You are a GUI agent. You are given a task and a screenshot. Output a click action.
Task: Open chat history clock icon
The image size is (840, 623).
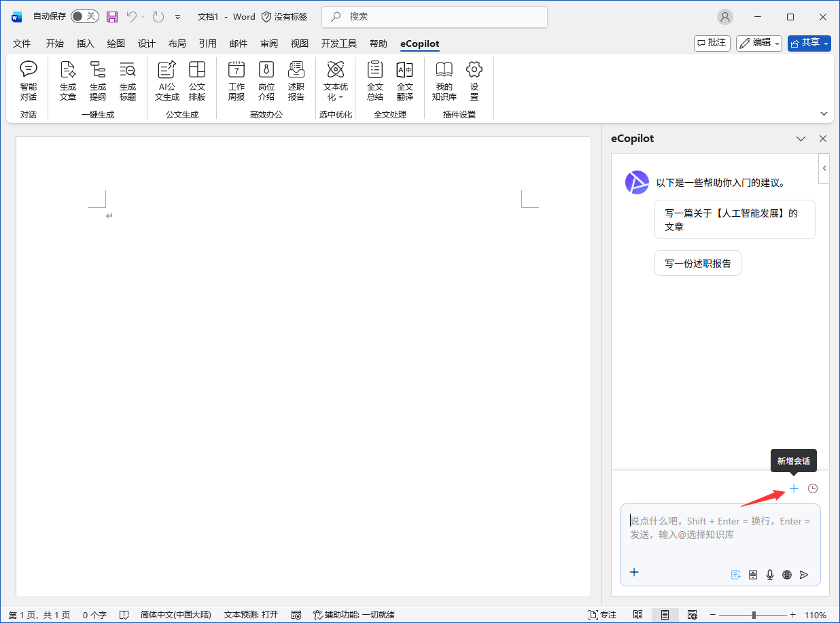pyautogui.click(x=813, y=488)
